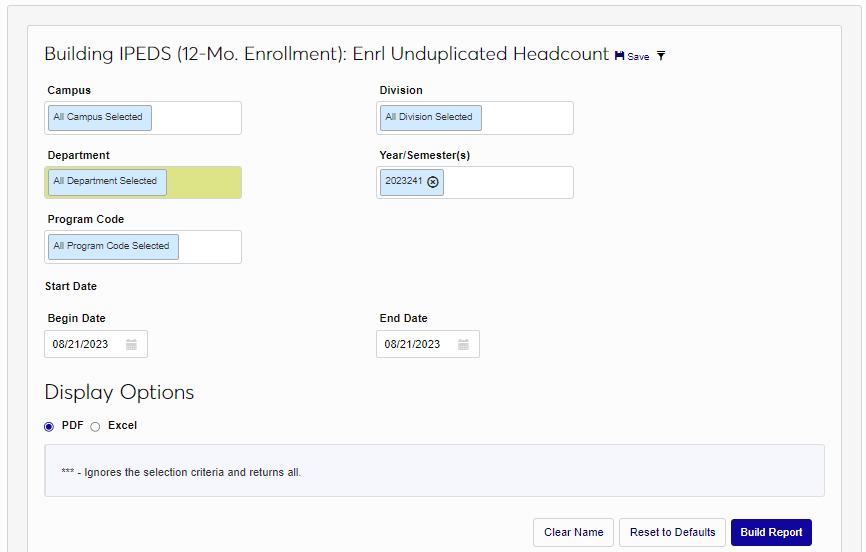Click the End Date text field

417,345
